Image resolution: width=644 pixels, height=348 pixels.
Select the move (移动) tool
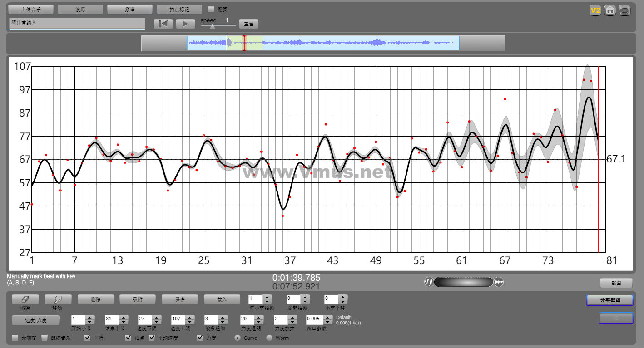(58, 299)
